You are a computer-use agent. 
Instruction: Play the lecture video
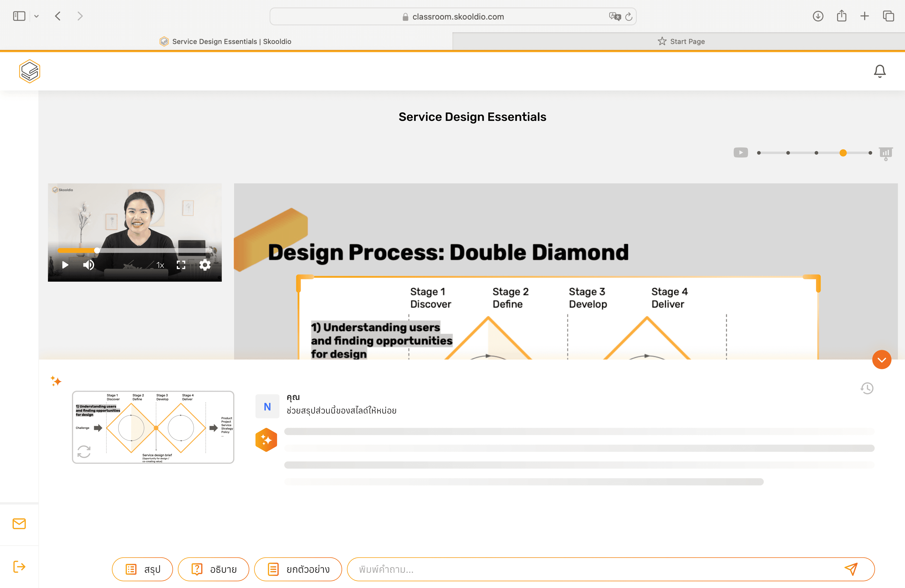[x=65, y=265]
